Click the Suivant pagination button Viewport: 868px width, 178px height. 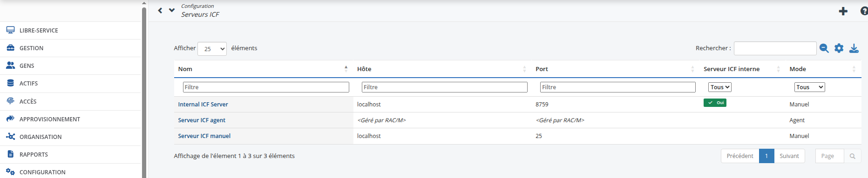(789, 156)
